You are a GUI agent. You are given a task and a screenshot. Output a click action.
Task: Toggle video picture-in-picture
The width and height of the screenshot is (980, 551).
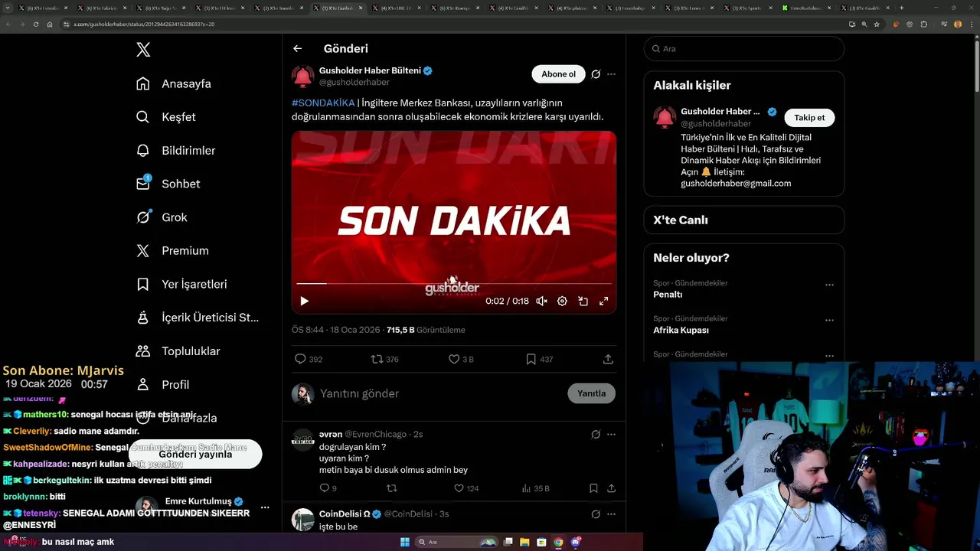583,302
